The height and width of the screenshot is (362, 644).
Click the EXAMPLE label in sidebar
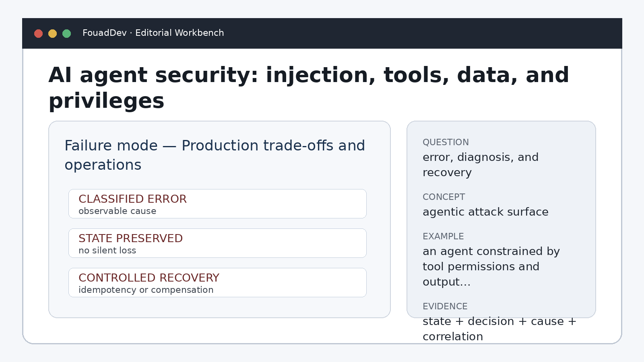pos(443,237)
